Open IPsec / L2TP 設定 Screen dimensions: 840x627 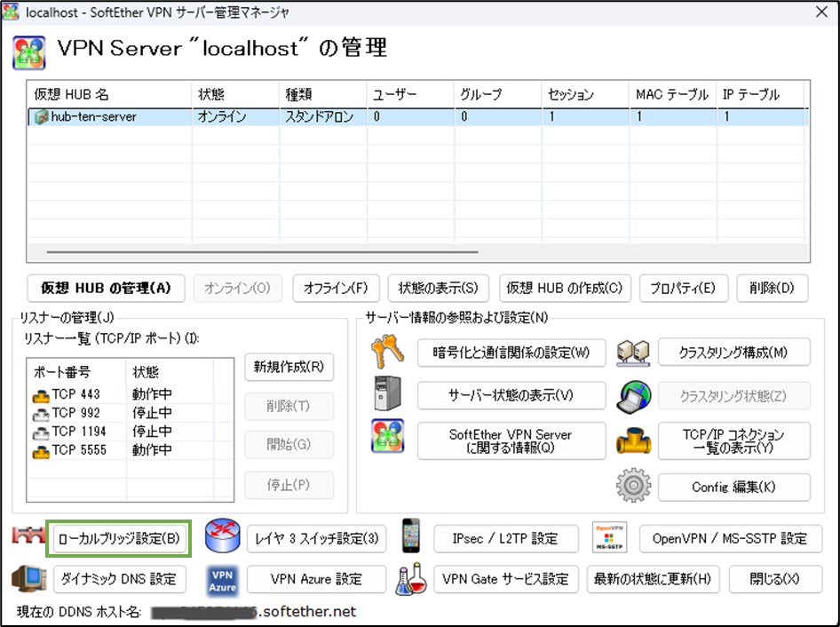pyautogui.click(x=506, y=538)
